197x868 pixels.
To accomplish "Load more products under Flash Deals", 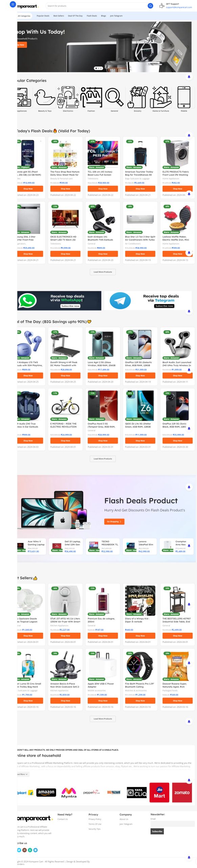I will 103,272.
